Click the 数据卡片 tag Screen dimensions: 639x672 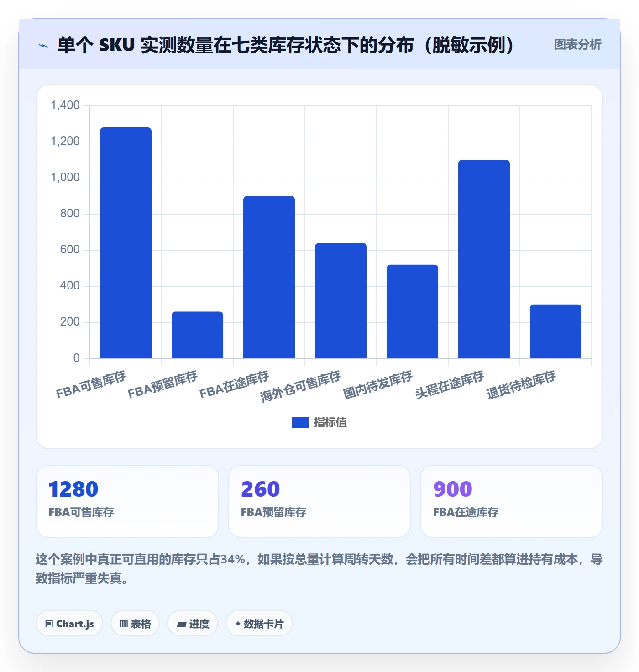point(259,624)
